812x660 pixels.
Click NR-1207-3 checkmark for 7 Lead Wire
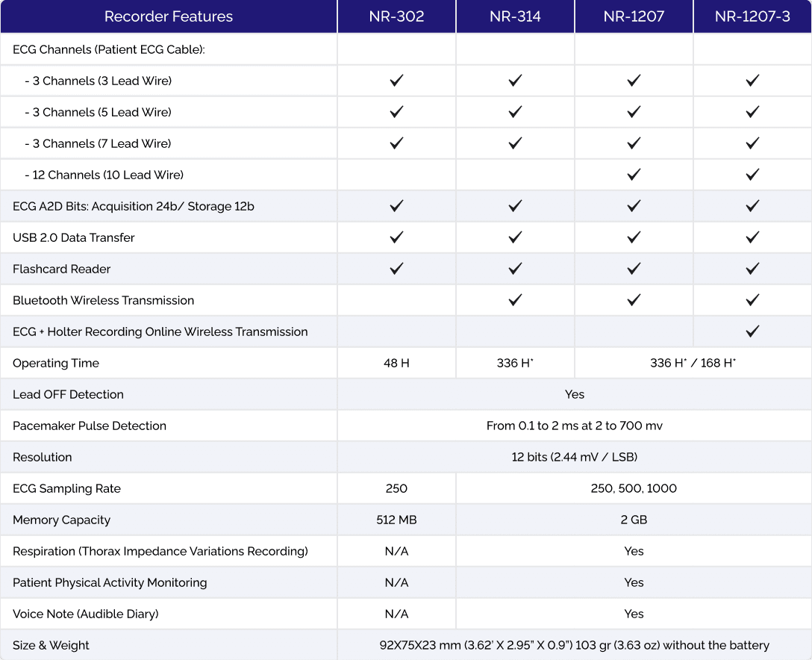[x=752, y=143]
